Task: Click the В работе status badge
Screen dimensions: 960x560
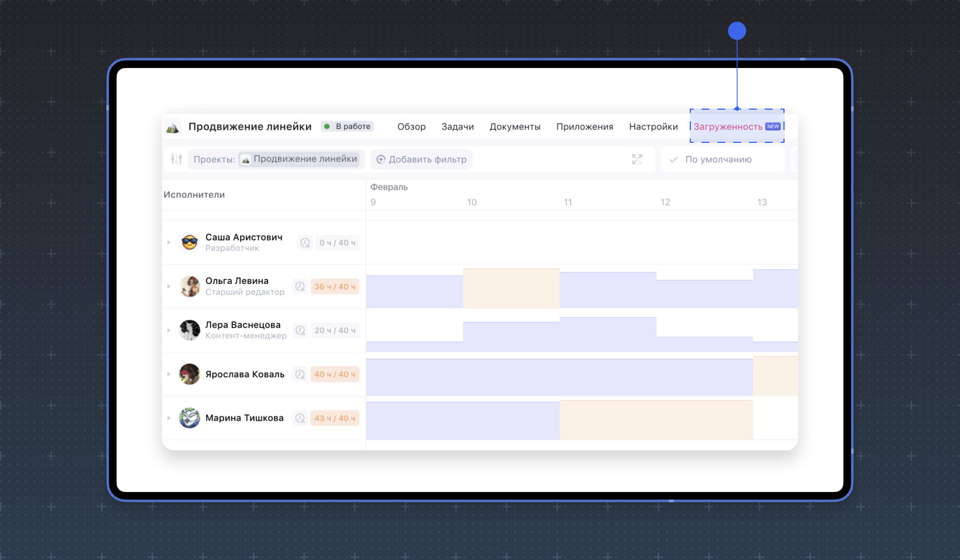Action: pos(347,126)
